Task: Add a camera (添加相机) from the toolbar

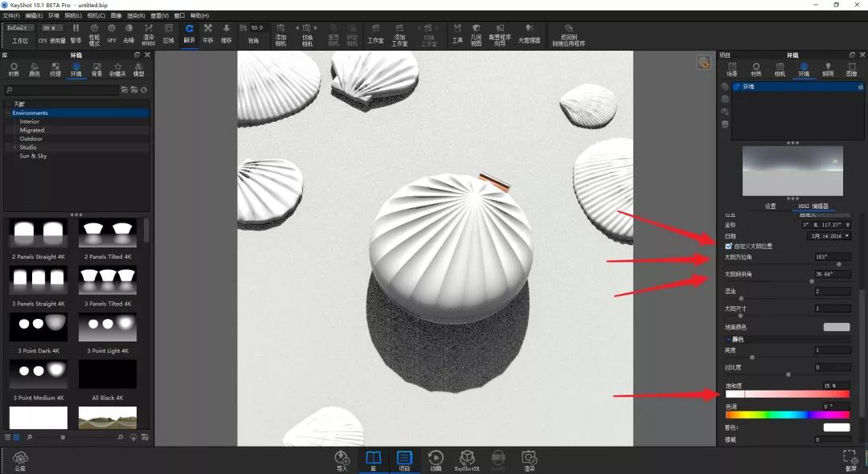Action: pos(280,35)
